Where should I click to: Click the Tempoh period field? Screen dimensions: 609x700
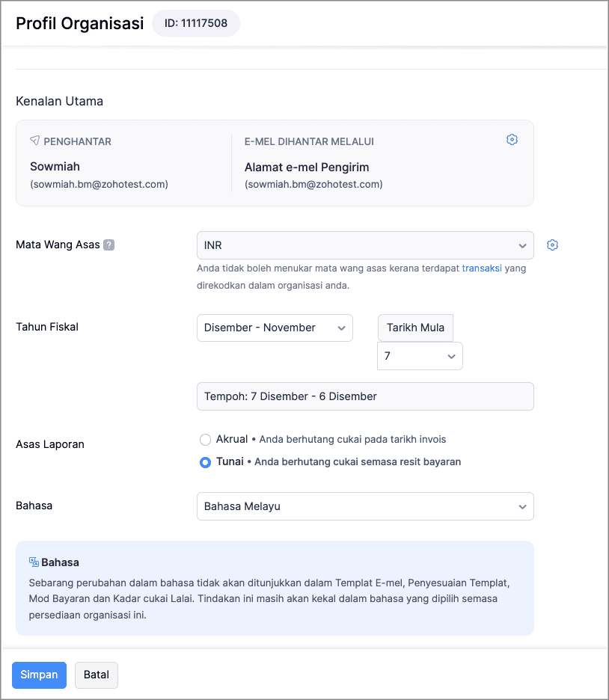[x=365, y=396]
